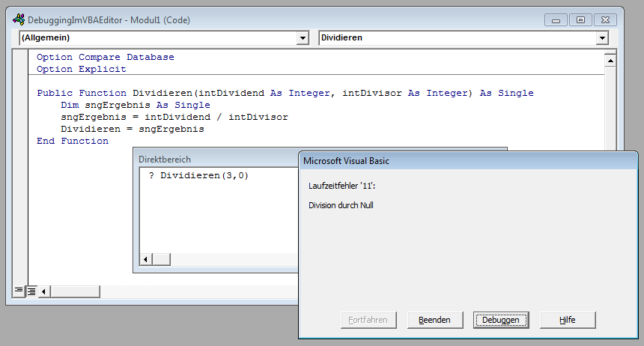Click the Laufzeitfehler '11' text
644x346 pixels.
click(x=341, y=186)
